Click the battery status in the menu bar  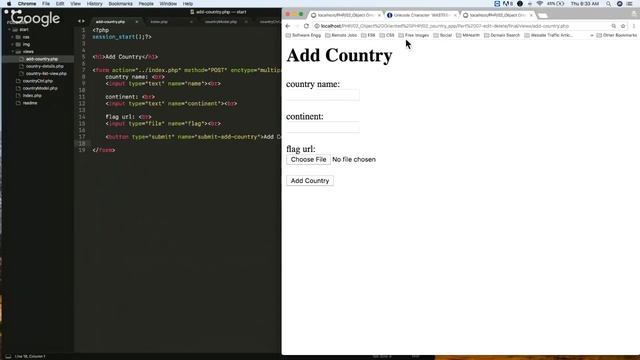(x=556, y=4)
